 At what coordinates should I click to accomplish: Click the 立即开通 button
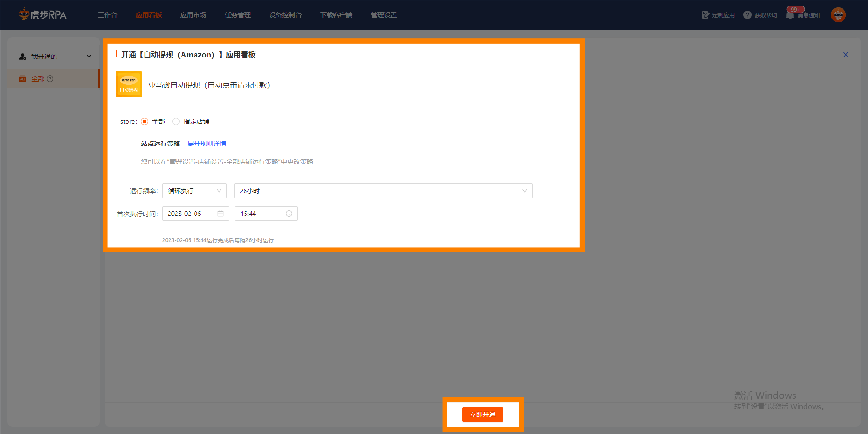click(x=483, y=415)
